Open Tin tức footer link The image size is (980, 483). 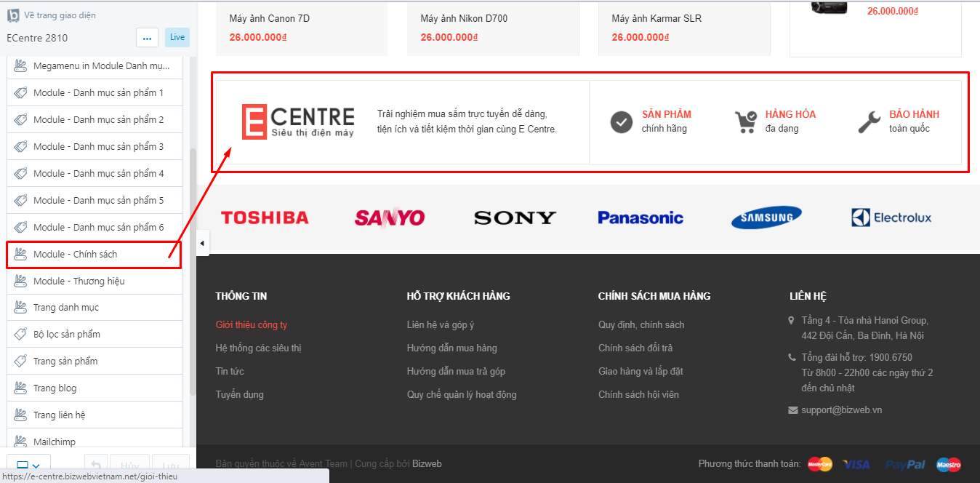[230, 372]
